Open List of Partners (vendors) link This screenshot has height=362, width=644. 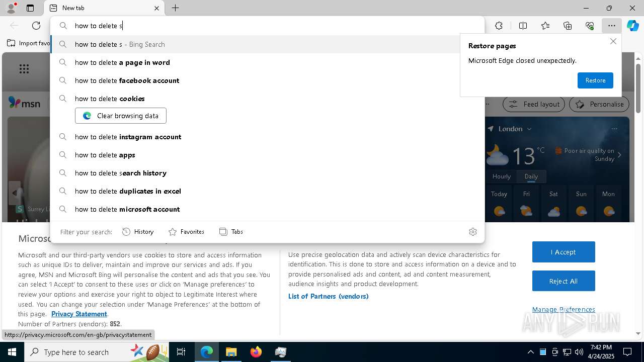click(x=329, y=296)
